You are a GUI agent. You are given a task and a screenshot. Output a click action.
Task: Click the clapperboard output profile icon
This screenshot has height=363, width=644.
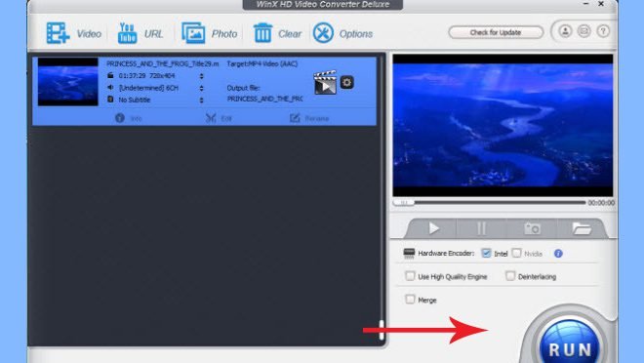[x=325, y=83]
